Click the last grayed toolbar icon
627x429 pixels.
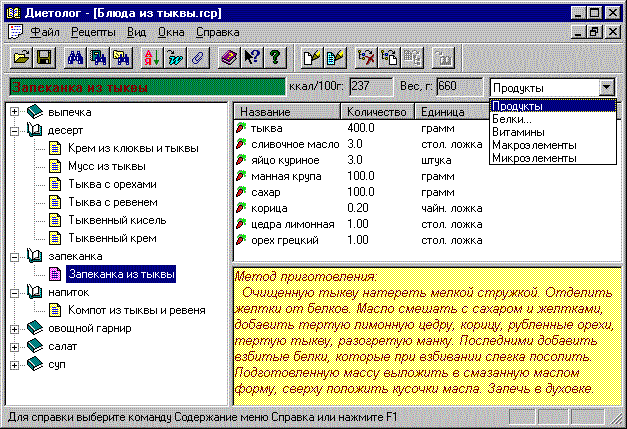[x=443, y=58]
